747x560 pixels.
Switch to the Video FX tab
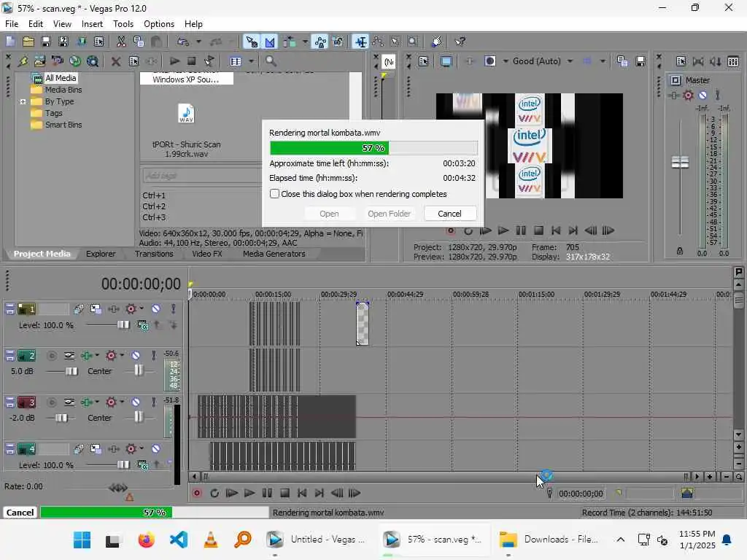tap(206, 254)
